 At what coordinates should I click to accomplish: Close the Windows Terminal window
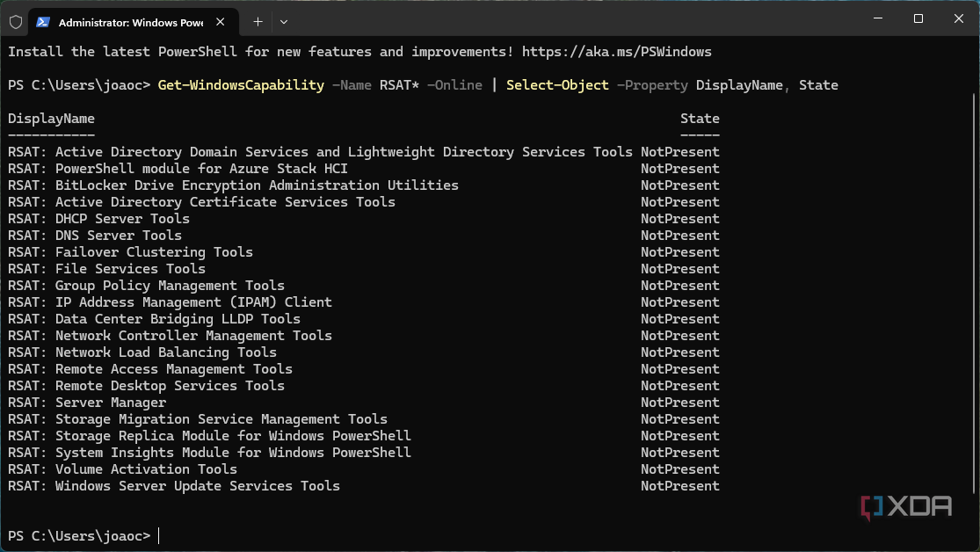[958, 19]
